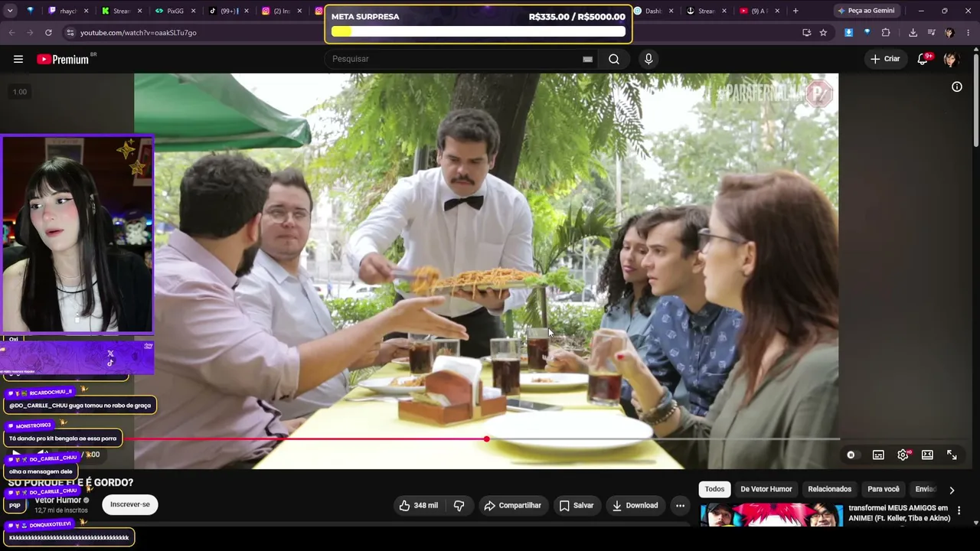Toggle subtitles captions in player

point(878,455)
